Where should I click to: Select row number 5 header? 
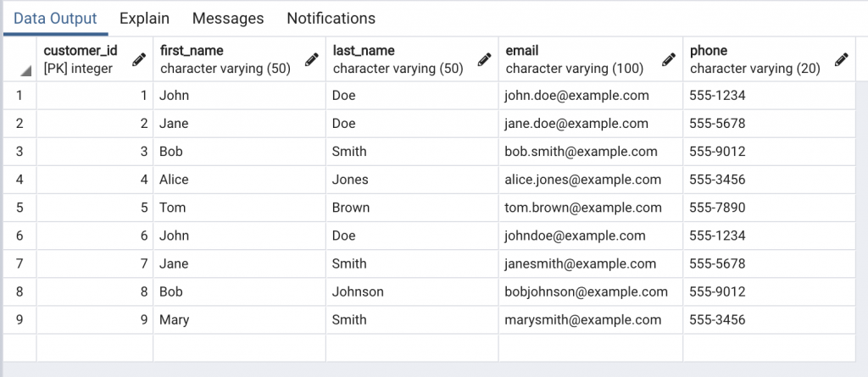(x=20, y=208)
